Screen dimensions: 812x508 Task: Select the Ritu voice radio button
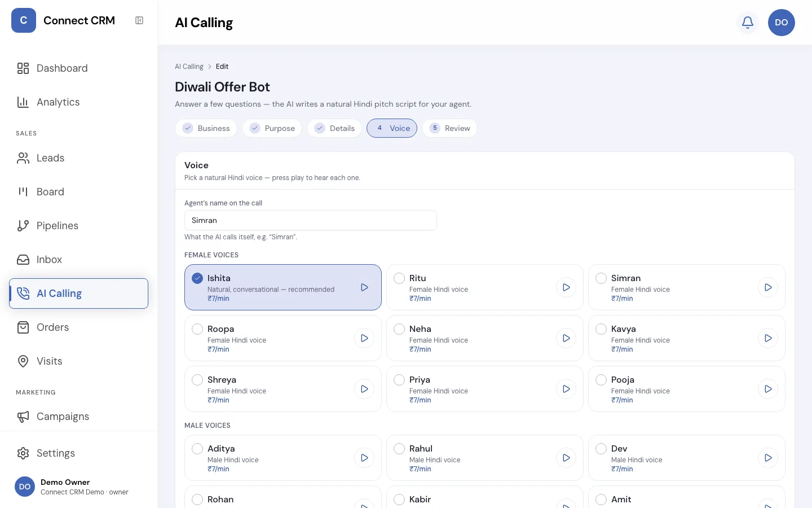click(399, 278)
